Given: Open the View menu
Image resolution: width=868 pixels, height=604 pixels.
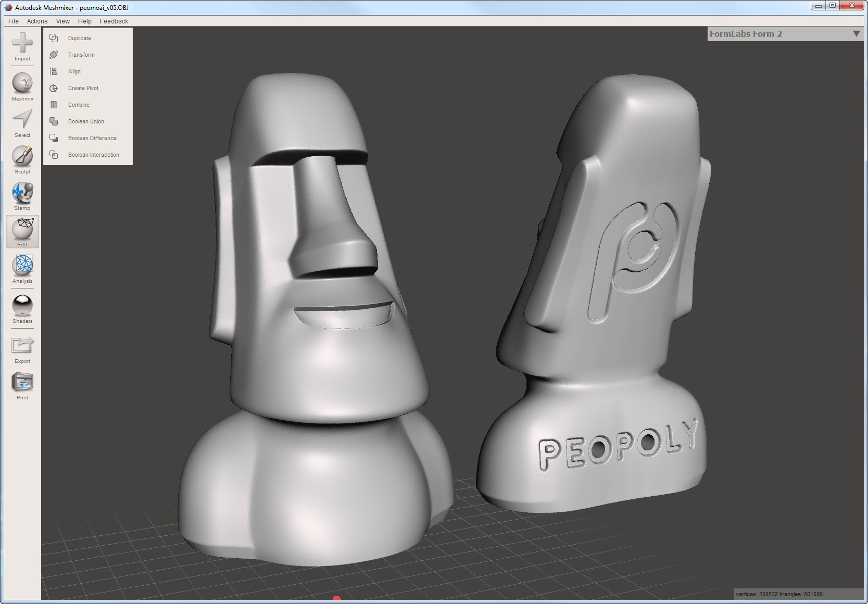Looking at the screenshot, I should pos(63,21).
